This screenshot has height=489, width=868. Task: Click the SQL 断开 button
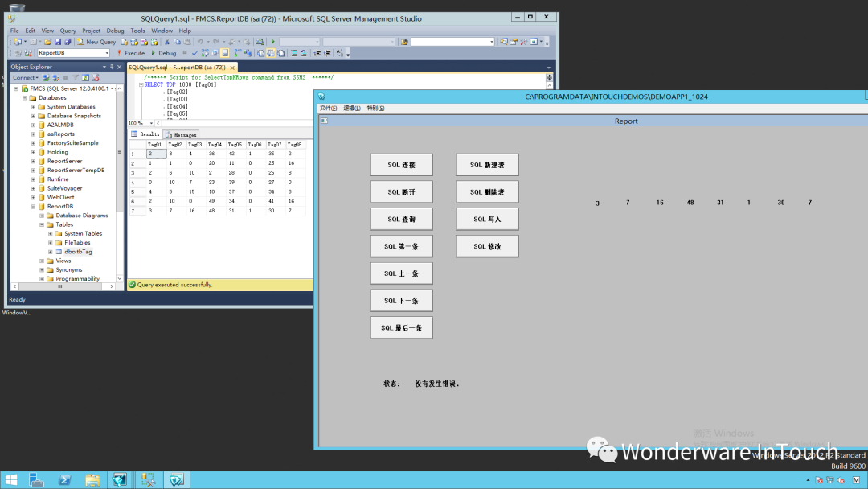coord(401,191)
